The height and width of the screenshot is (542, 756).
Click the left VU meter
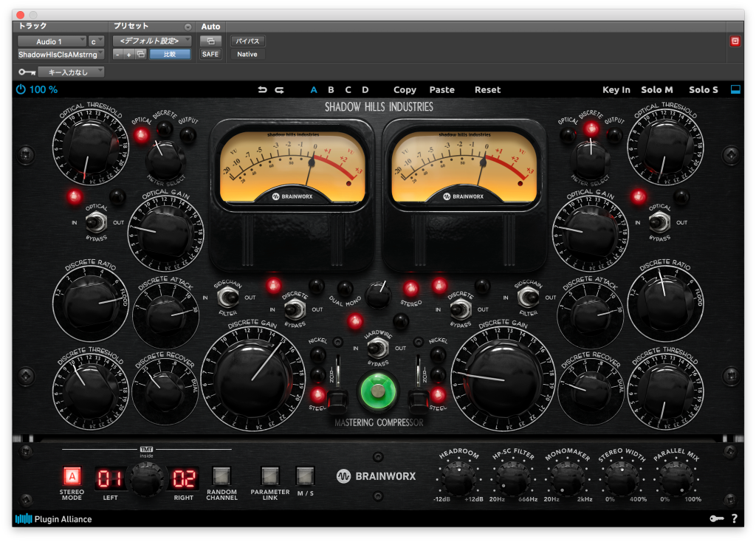(x=292, y=166)
